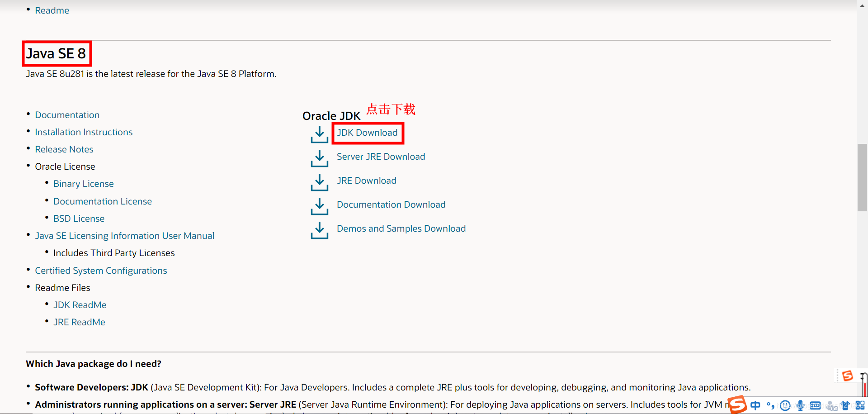
Task: Click the Oracle JDK heading text
Action: click(331, 116)
